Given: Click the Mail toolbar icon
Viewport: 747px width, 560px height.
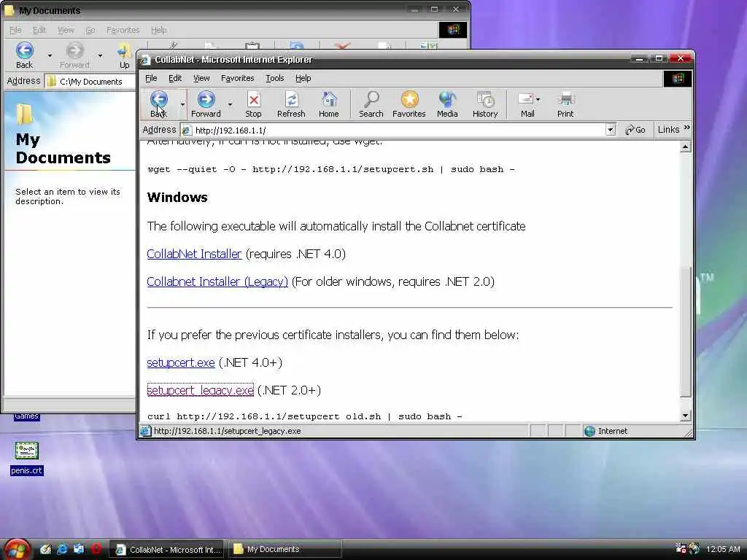Looking at the screenshot, I should (526, 104).
